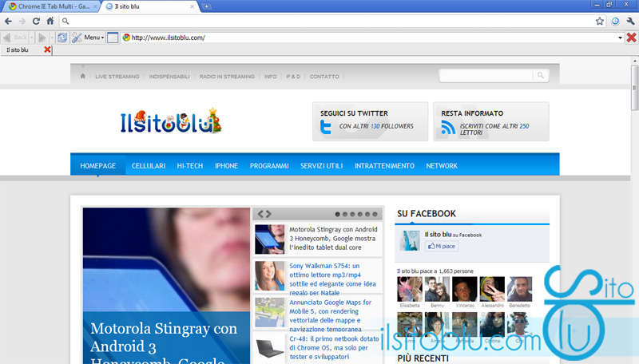
Task: Open the Sony Walkman S754 article link
Action: coord(332,279)
